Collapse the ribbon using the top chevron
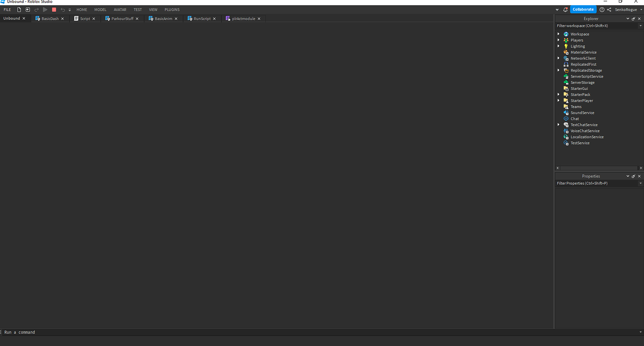 (x=557, y=9)
